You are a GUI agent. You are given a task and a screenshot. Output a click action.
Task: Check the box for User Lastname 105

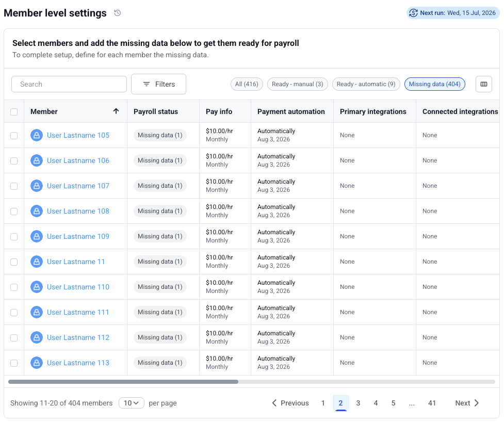pos(14,136)
